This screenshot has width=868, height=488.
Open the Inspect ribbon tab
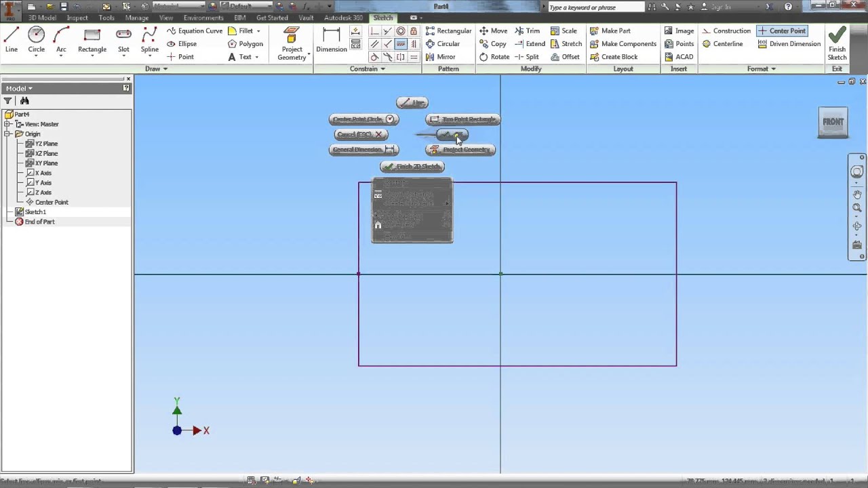point(77,18)
